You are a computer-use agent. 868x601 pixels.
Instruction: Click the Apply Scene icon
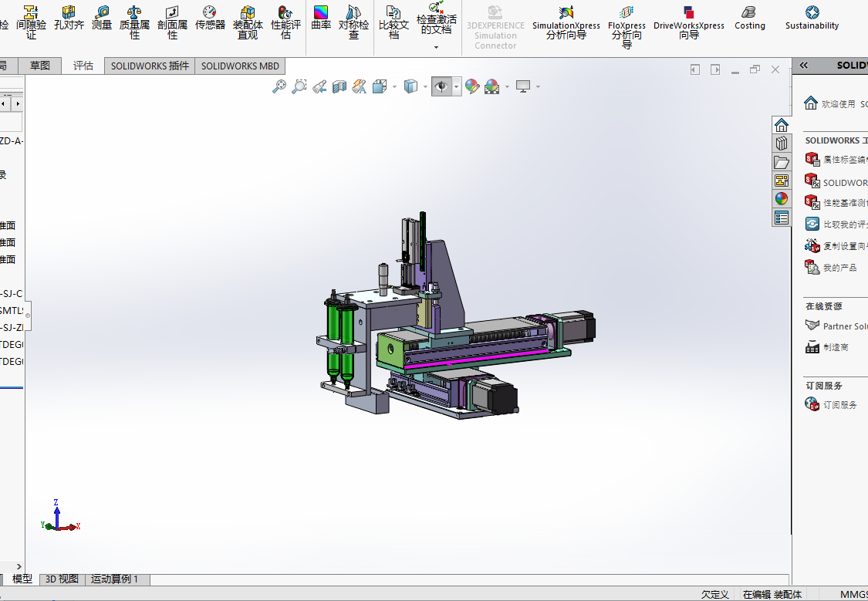pyautogui.click(x=491, y=86)
